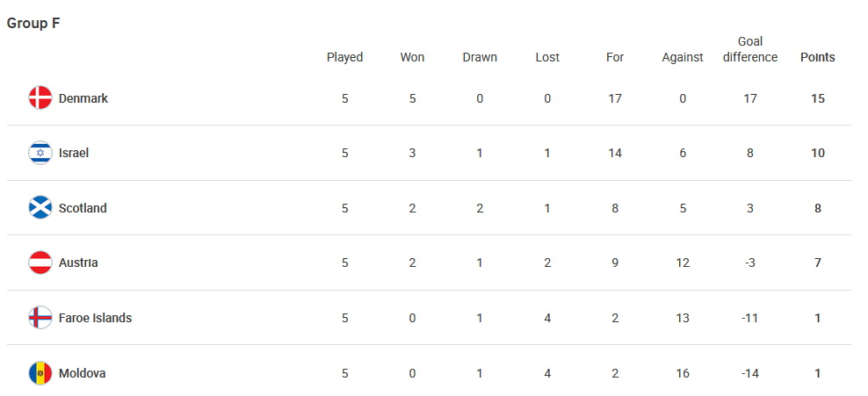The height and width of the screenshot is (396, 868).
Task: Open the Faroe Islands team link
Action: point(95,318)
